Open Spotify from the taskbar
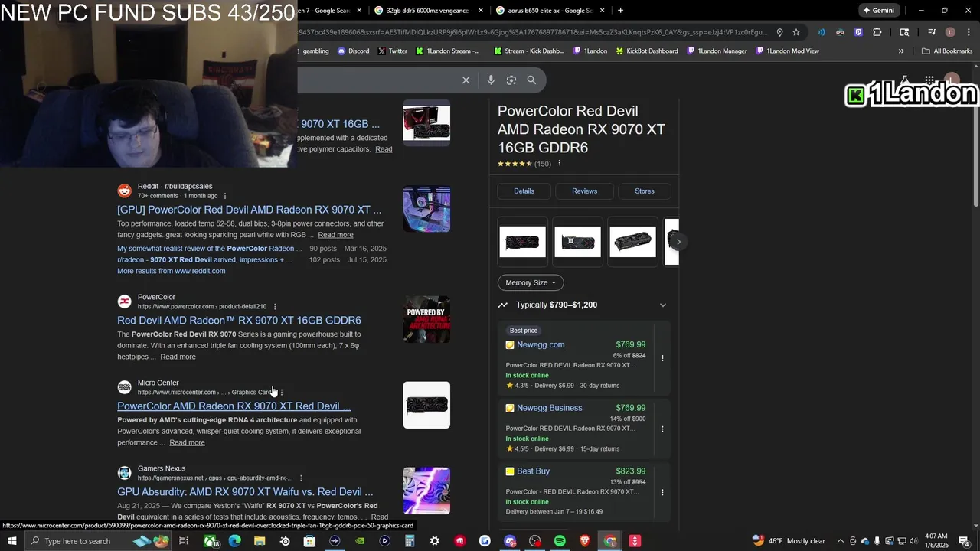Viewport: 980px width, 551px height. coord(560,541)
